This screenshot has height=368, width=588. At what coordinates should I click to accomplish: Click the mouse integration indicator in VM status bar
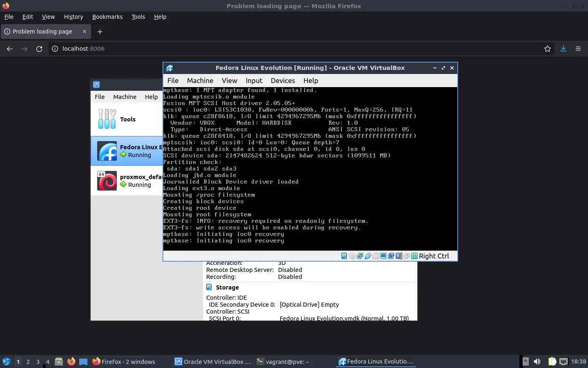[x=406, y=256]
